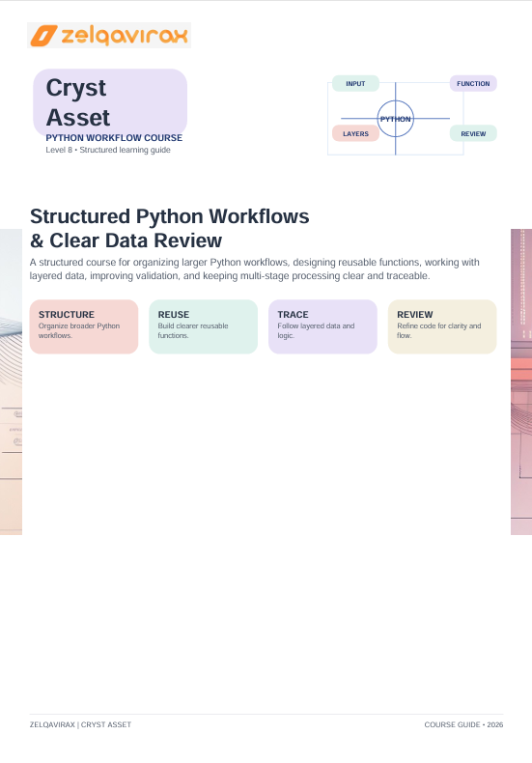Screen dimensions: 532x763
Task: Click the course description paragraph
Action: (254, 269)
